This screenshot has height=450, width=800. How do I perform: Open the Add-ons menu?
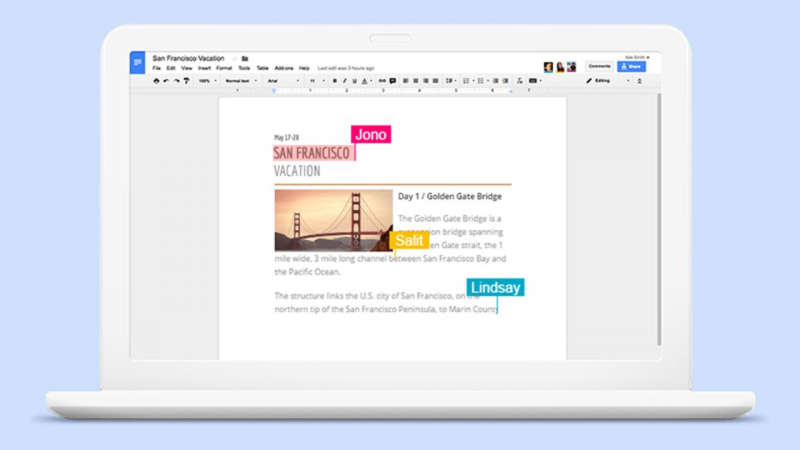coord(284,68)
